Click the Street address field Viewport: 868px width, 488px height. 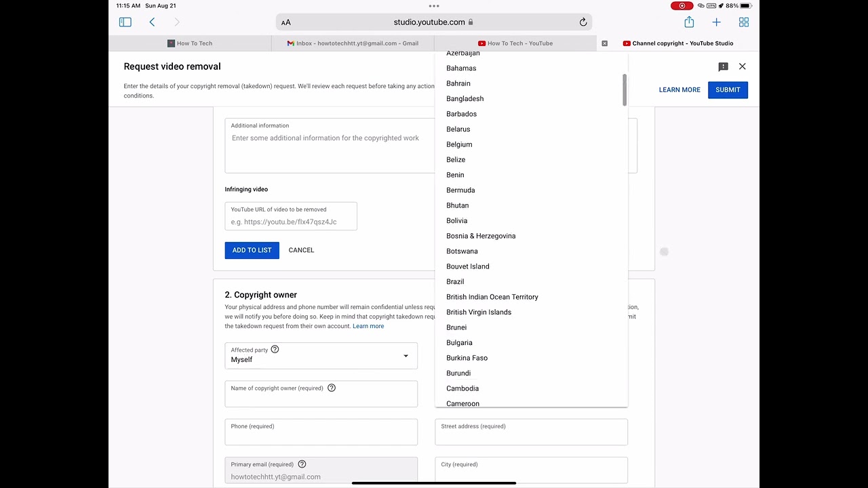(531, 432)
